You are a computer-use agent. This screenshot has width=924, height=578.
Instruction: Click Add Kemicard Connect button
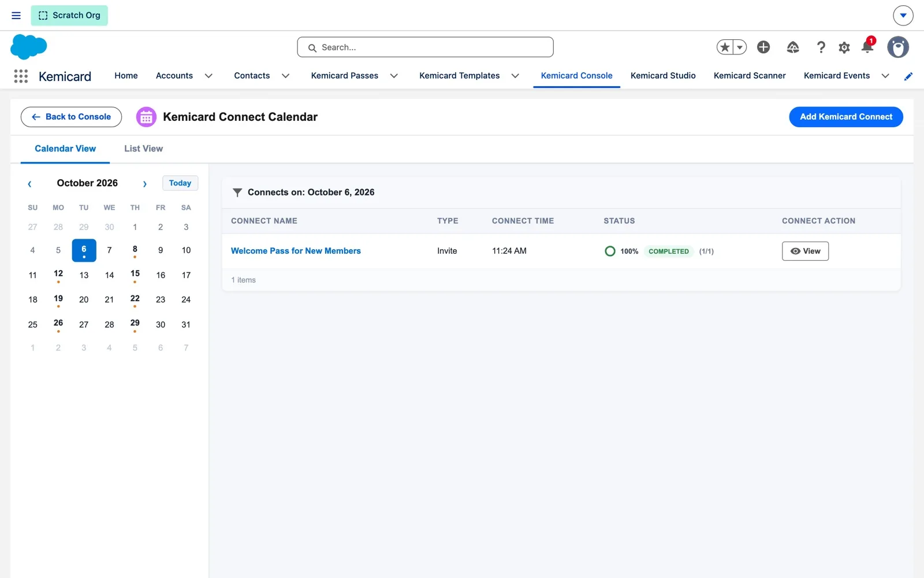pos(846,117)
